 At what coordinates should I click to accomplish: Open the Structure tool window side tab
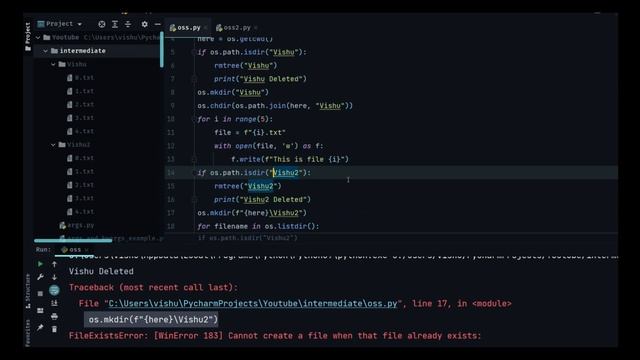click(28, 291)
